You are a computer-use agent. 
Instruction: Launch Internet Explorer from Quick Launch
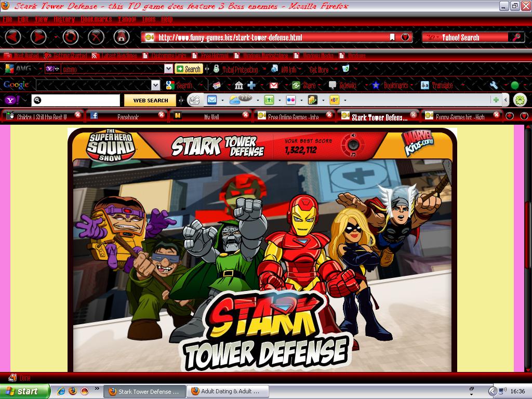[x=61, y=391]
